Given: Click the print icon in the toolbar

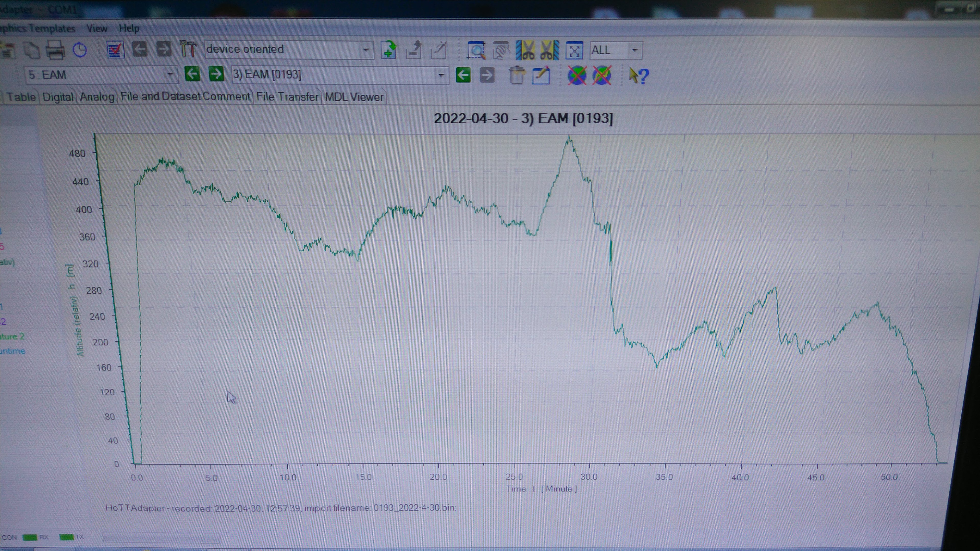Looking at the screenshot, I should [56, 50].
